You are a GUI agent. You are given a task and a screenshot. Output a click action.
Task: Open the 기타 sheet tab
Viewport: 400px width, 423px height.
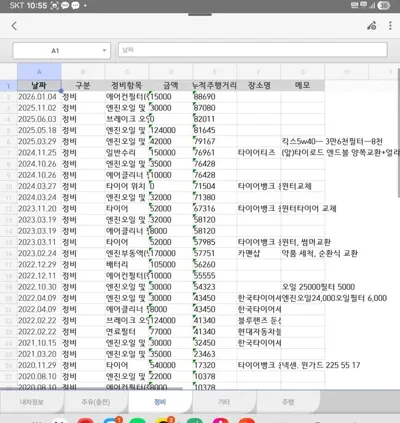(224, 402)
